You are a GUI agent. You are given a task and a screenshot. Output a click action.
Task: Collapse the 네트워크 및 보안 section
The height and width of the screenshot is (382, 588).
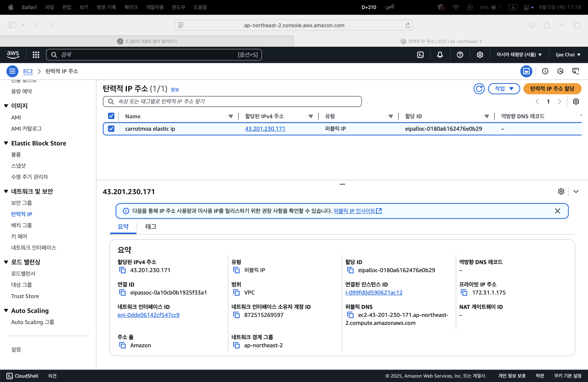click(6, 191)
